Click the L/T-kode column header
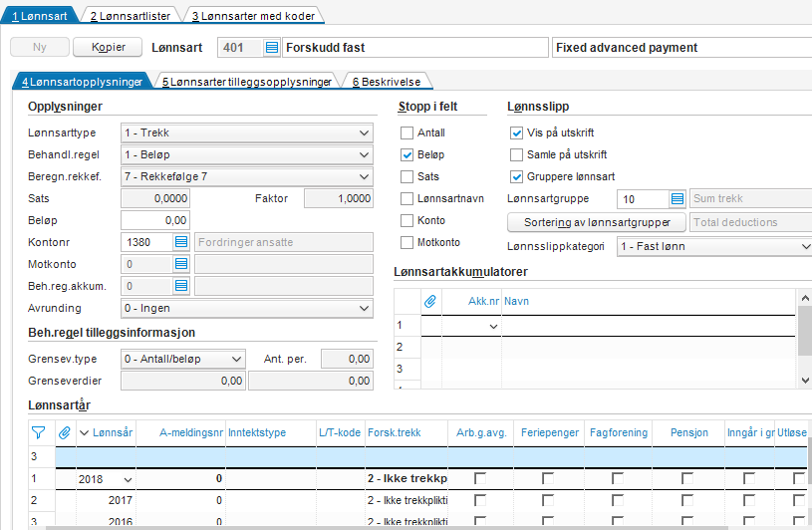This screenshot has width=812, height=530. (x=340, y=432)
